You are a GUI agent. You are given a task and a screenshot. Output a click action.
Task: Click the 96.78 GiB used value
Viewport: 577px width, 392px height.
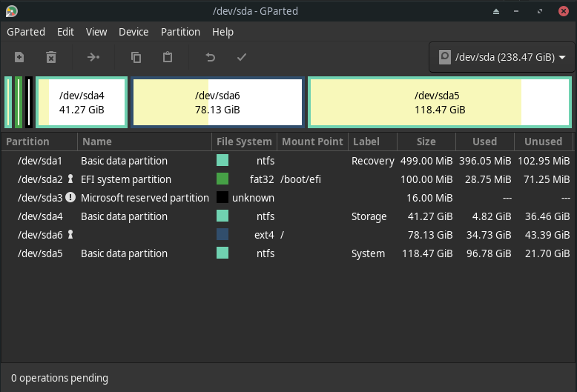[489, 253]
